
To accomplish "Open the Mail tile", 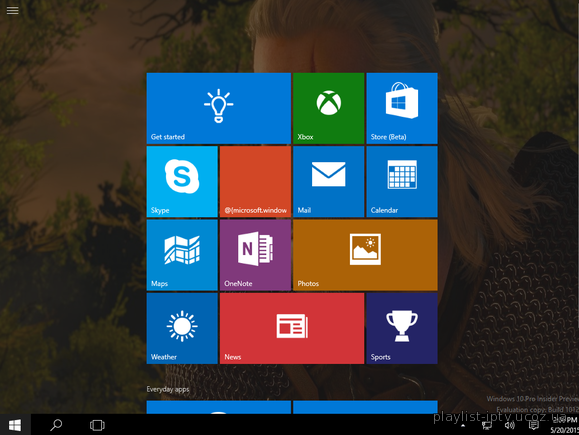I will pos(329,181).
